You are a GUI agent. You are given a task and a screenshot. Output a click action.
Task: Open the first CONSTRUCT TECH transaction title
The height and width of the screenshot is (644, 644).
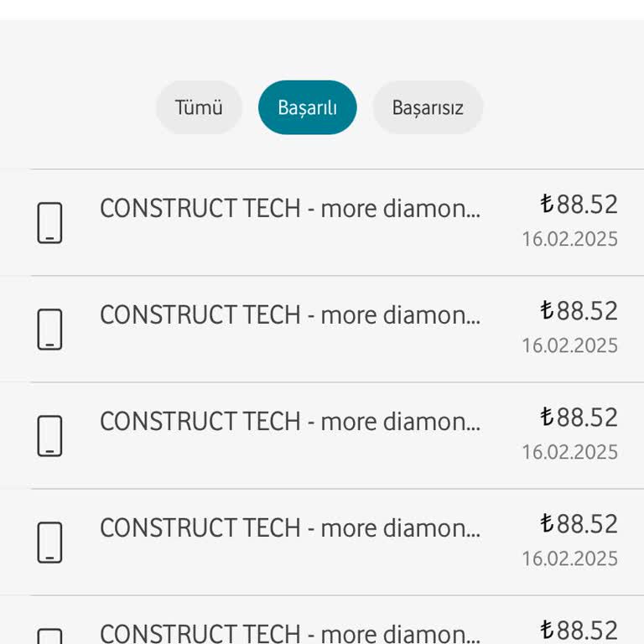290,208
